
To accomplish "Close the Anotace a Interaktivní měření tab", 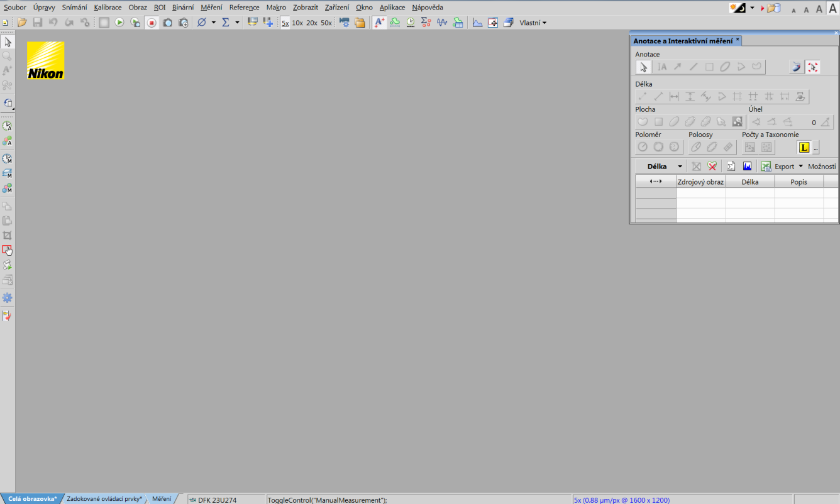I will click(738, 40).
